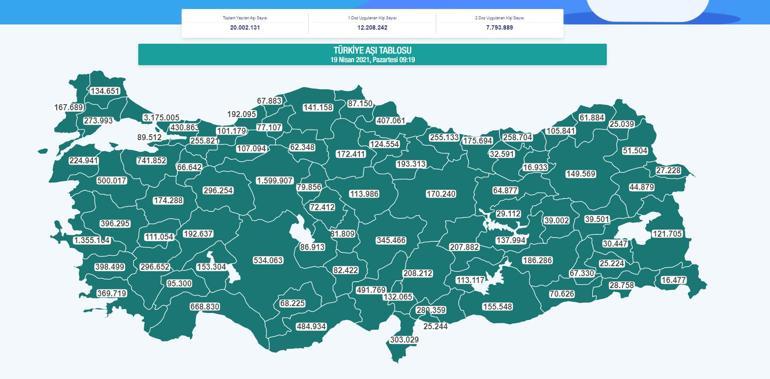The width and height of the screenshot is (770, 379).
Task: Select the 16.477 province label
Action: (x=673, y=280)
